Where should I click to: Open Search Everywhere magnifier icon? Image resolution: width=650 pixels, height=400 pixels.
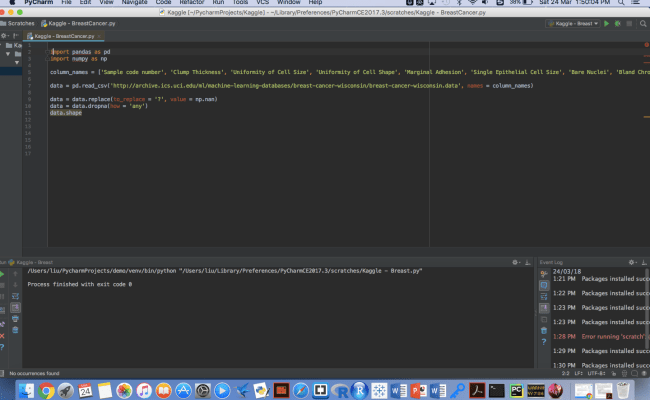coord(643,24)
